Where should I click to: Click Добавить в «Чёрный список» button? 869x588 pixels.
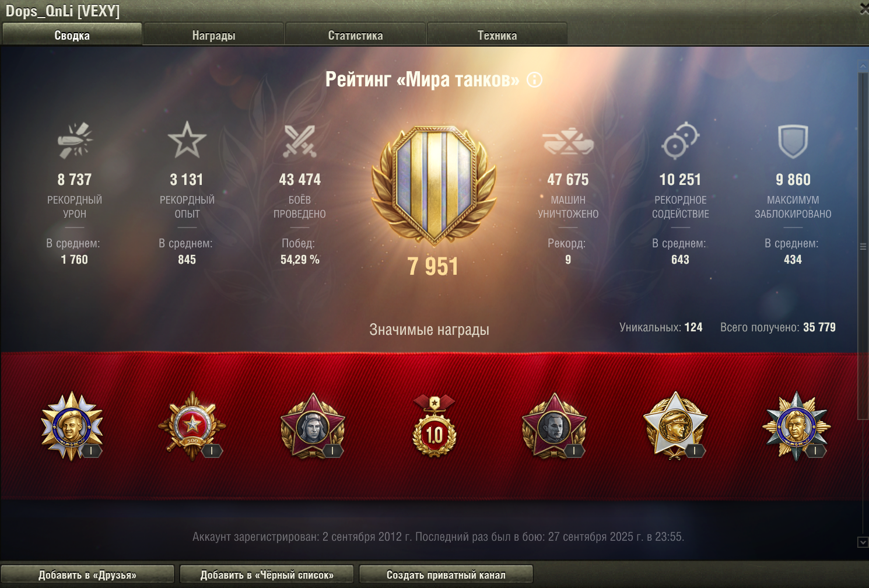pyautogui.click(x=267, y=575)
